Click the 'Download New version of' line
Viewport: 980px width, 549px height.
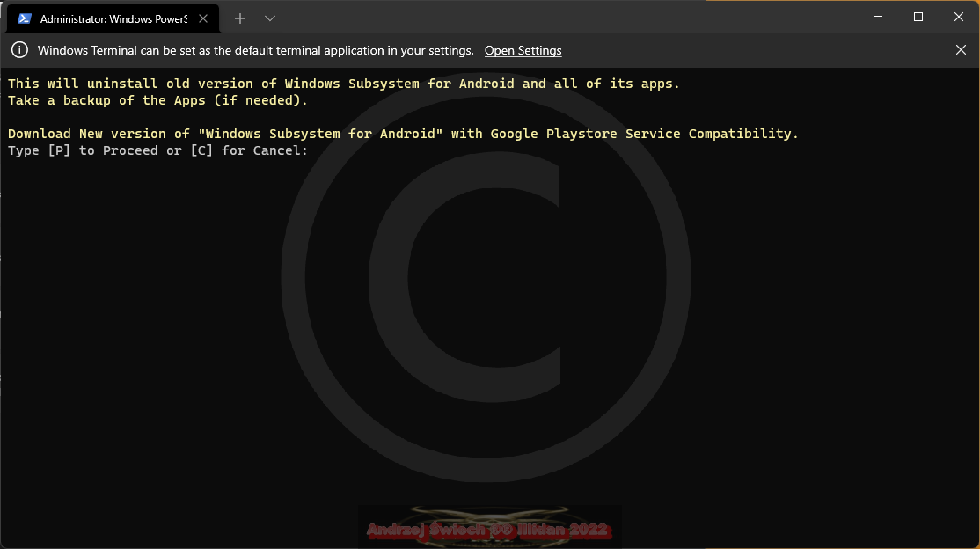click(x=403, y=134)
